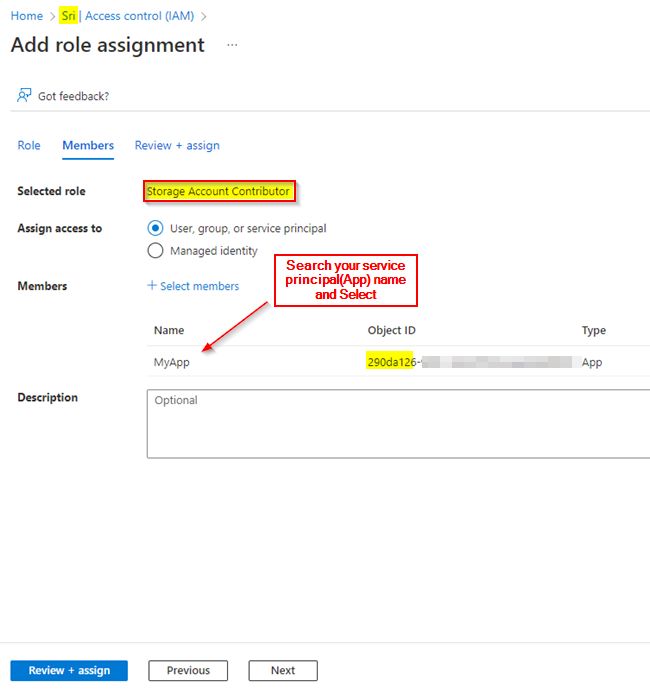Switch to the Review + assign tab
The height and width of the screenshot is (694, 650).
click(x=177, y=146)
